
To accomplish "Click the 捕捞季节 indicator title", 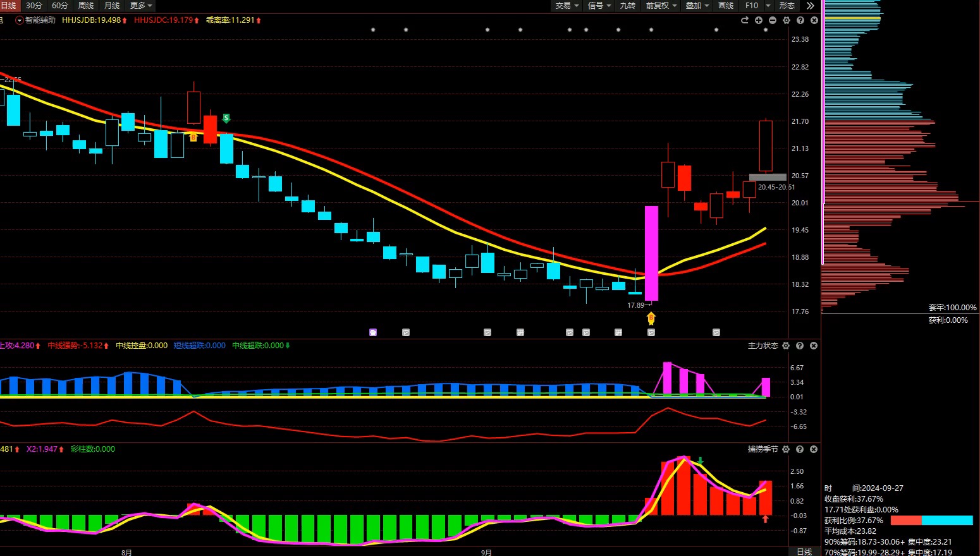I will tap(763, 449).
